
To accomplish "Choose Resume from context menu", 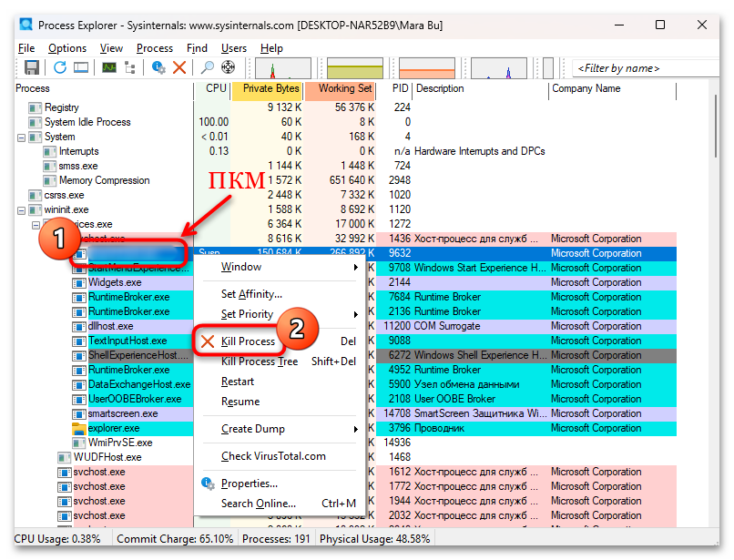I will pyautogui.click(x=279, y=402).
